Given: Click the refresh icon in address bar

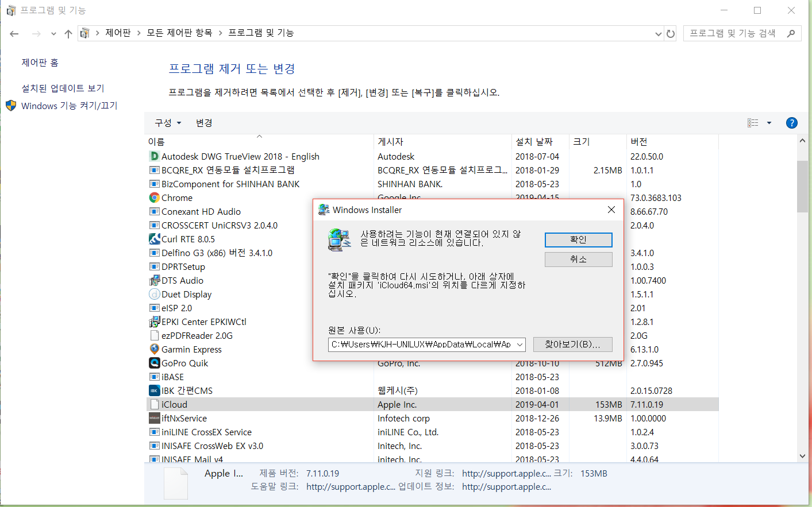Looking at the screenshot, I should coord(671,33).
